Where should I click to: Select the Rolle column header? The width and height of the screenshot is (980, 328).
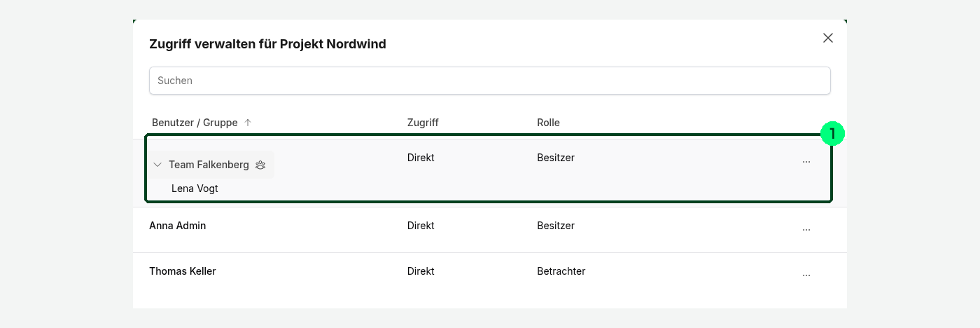(x=548, y=123)
